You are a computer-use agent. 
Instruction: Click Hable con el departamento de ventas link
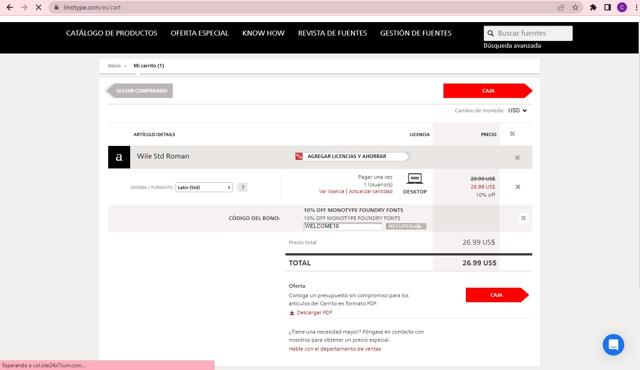tap(335, 349)
